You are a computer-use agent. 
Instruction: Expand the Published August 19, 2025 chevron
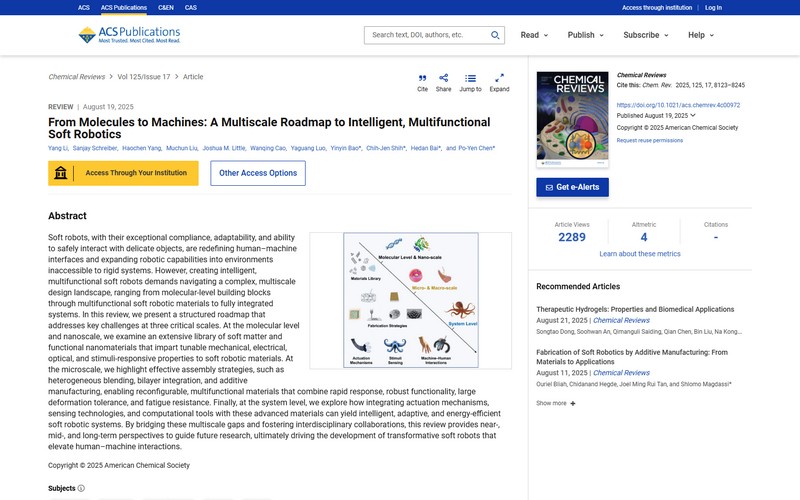coord(693,116)
